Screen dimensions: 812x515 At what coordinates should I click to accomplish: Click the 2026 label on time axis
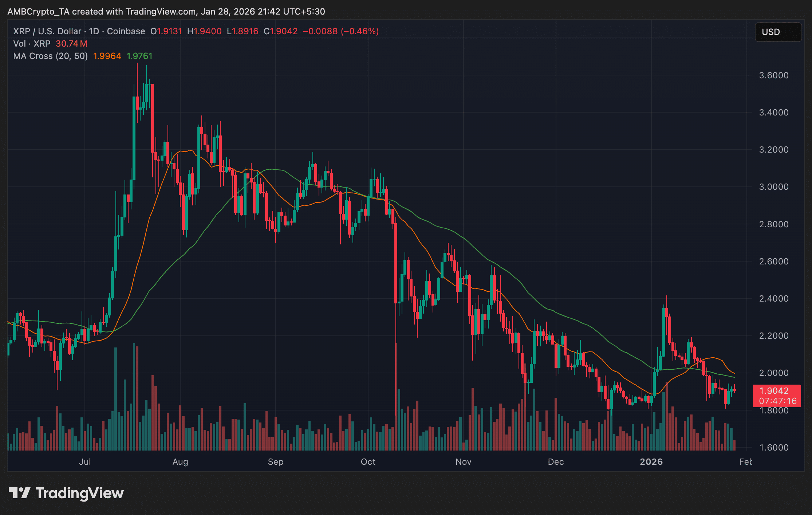(x=651, y=462)
